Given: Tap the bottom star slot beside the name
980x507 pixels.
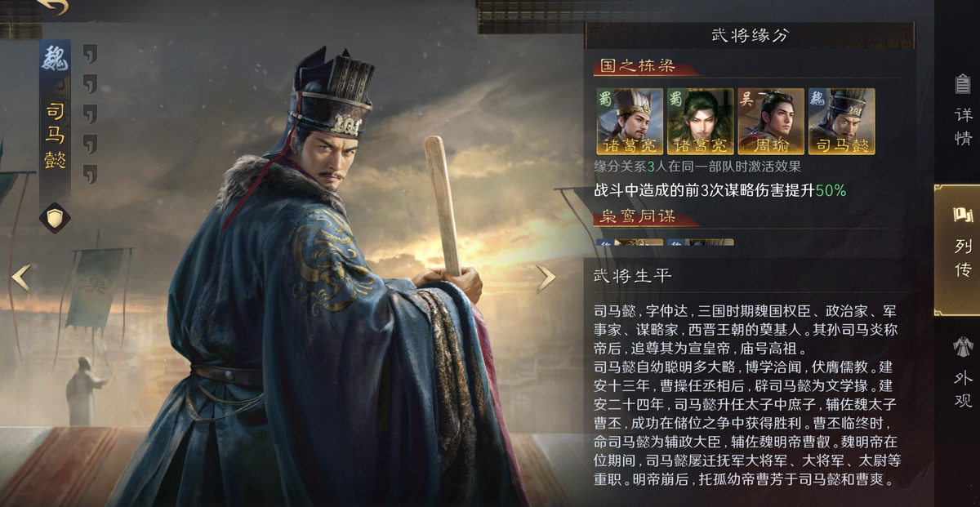Looking at the screenshot, I should tap(90, 173).
